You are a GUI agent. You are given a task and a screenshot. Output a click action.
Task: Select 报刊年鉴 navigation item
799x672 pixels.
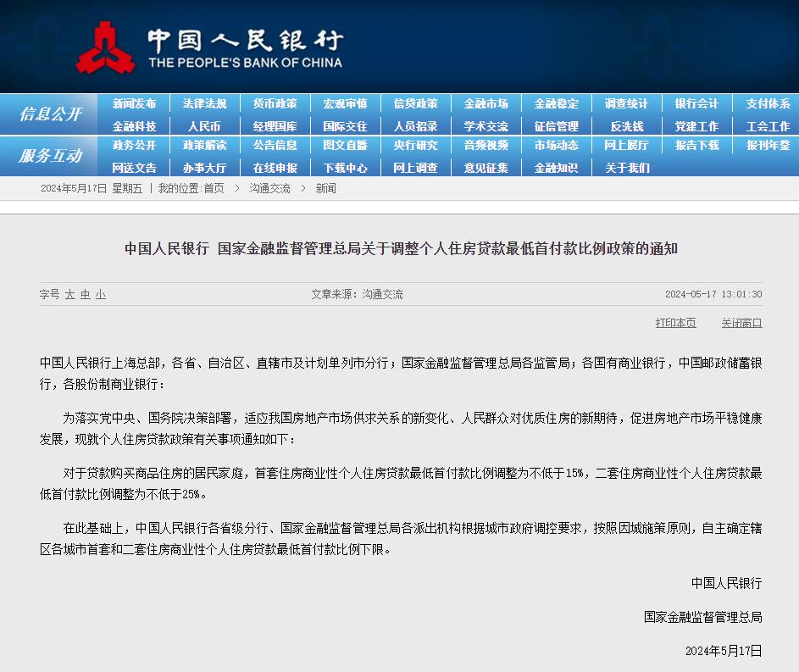768,145
